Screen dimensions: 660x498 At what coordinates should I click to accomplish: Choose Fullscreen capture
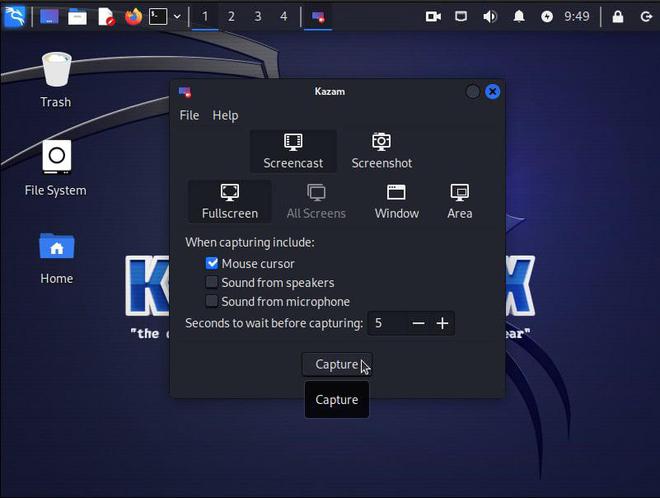(x=230, y=202)
